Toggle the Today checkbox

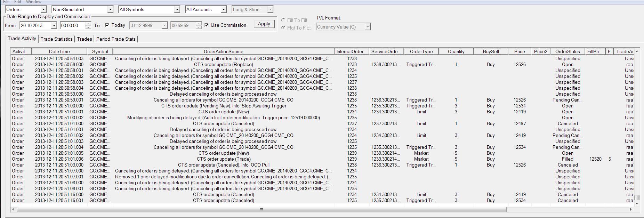[x=107, y=25]
